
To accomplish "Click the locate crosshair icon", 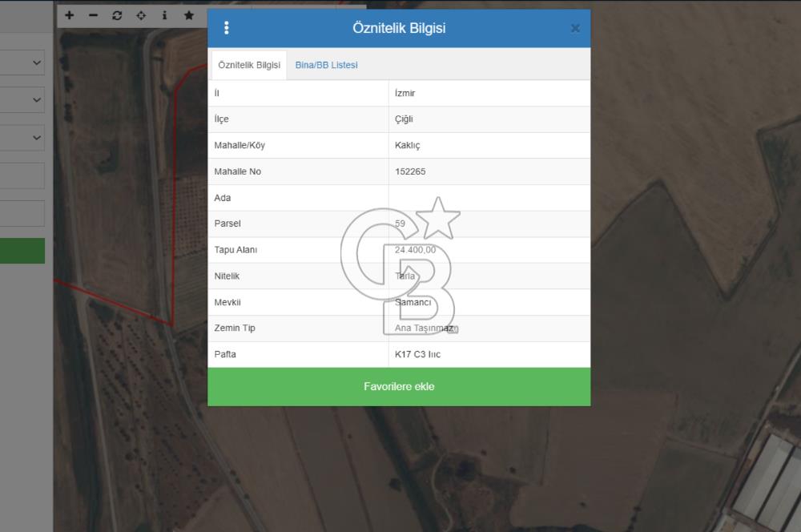I will pos(141,15).
